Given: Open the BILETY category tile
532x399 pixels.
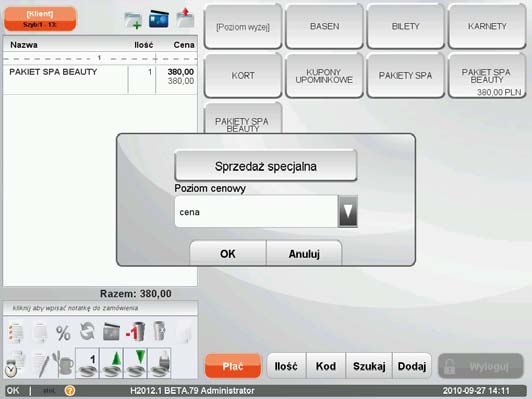Looking at the screenshot, I should tap(406, 26).
